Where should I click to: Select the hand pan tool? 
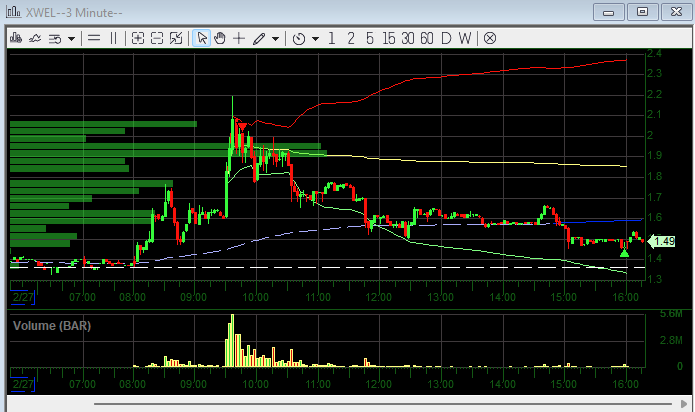click(220, 39)
